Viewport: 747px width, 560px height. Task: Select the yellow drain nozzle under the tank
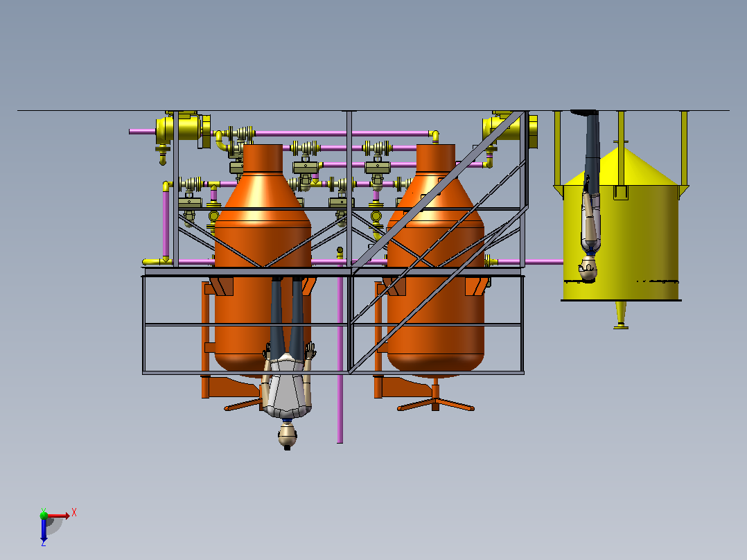tap(620, 315)
